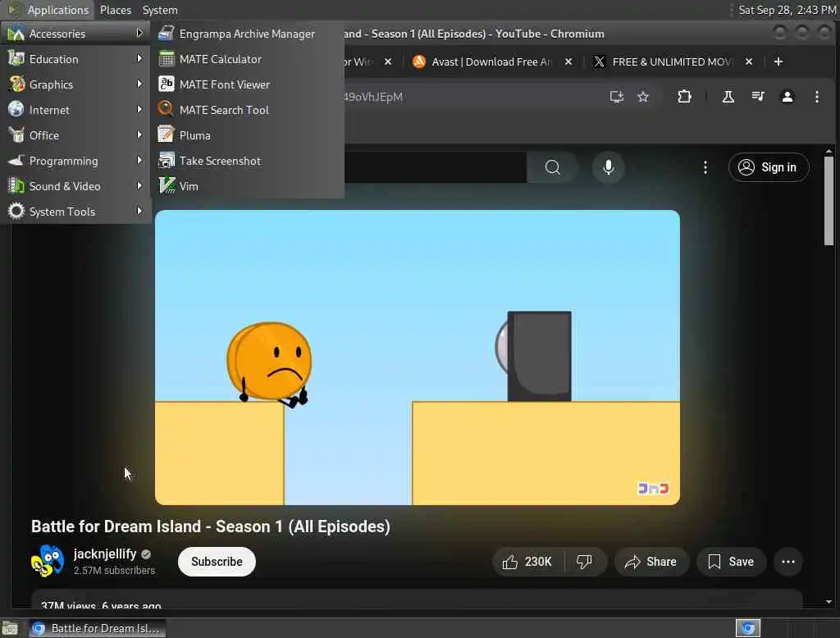The image size is (840, 638).
Task: Switch to the Avast Download tab
Action: 491,62
